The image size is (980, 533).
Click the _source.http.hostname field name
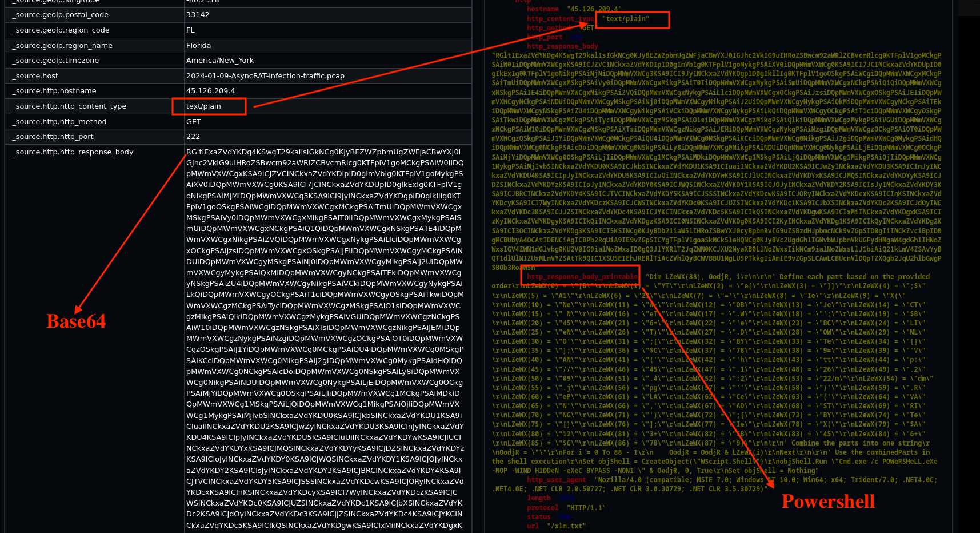(x=54, y=91)
